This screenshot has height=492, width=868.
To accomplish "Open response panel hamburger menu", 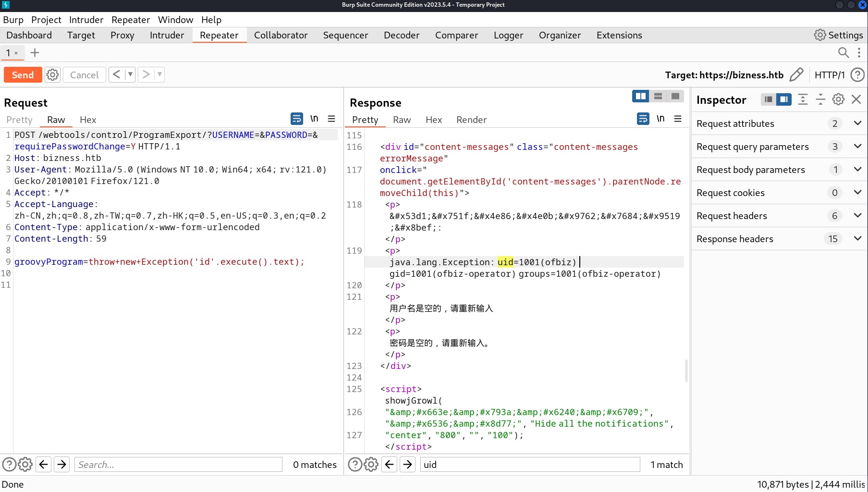I will [x=678, y=119].
